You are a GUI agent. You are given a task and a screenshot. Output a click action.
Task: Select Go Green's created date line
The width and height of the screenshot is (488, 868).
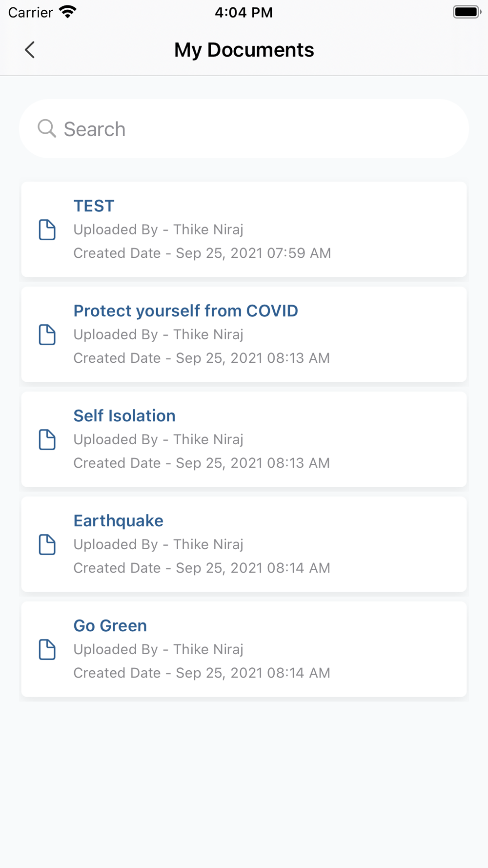tap(202, 673)
